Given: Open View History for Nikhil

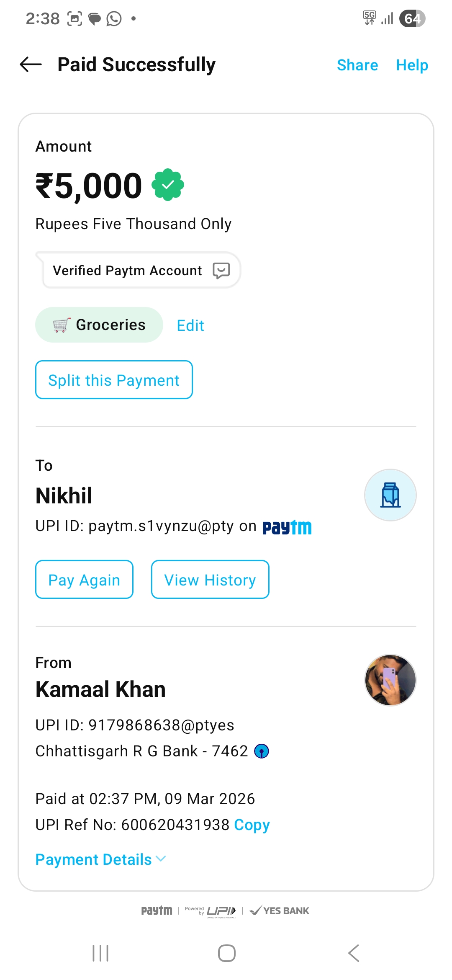Looking at the screenshot, I should (x=210, y=580).
